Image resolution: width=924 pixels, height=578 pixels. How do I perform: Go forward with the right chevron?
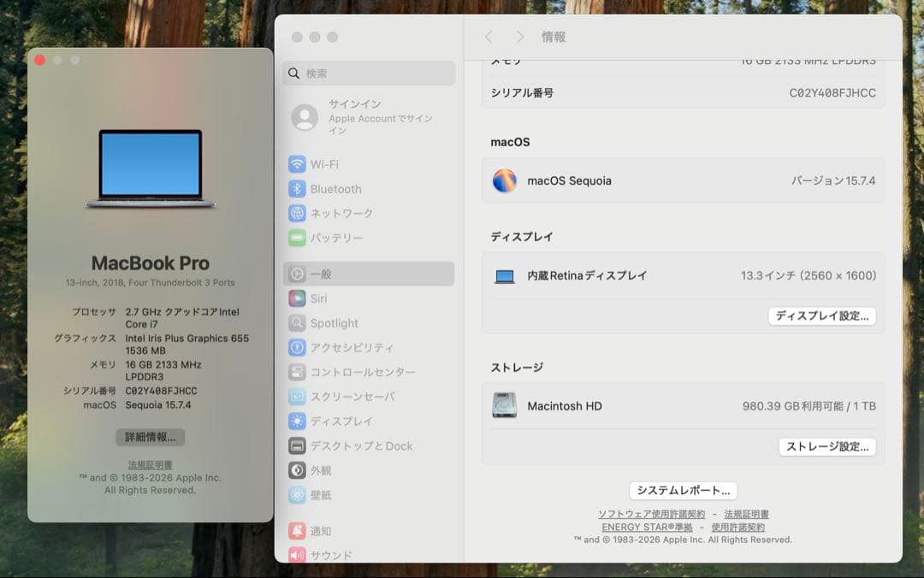pyautogui.click(x=520, y=37)
